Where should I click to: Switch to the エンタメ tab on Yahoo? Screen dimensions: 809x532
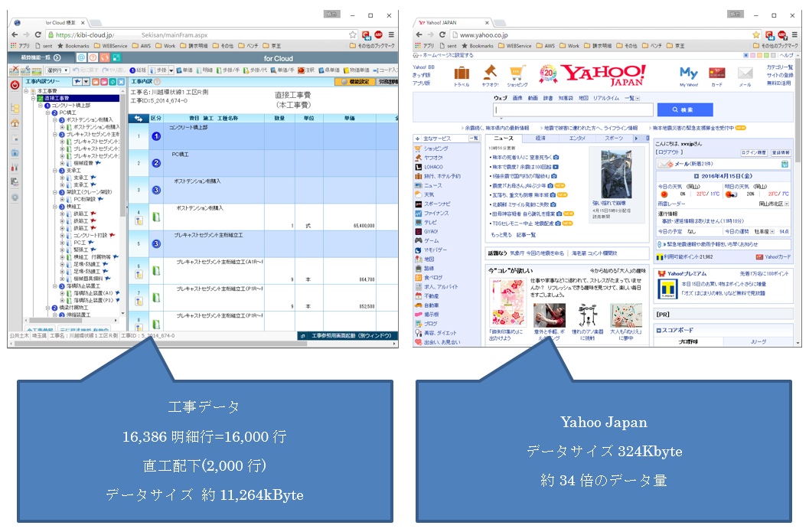[577, 139]
